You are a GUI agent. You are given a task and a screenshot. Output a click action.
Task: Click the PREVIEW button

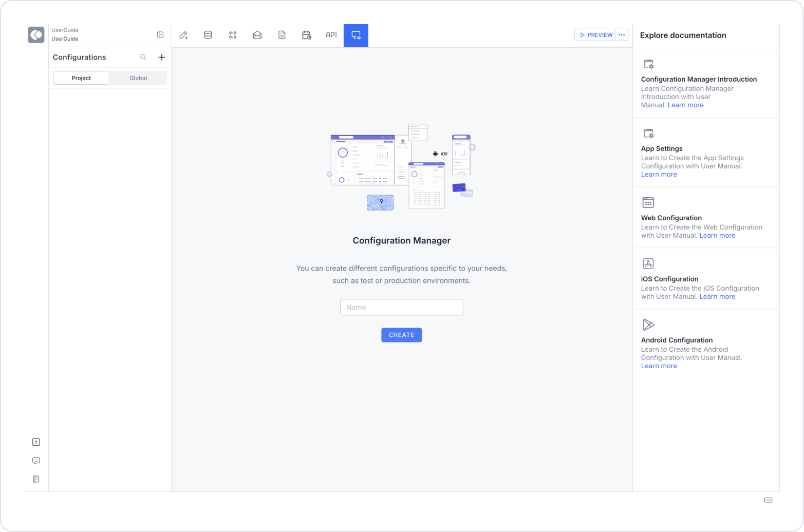[x=595, y=35]
